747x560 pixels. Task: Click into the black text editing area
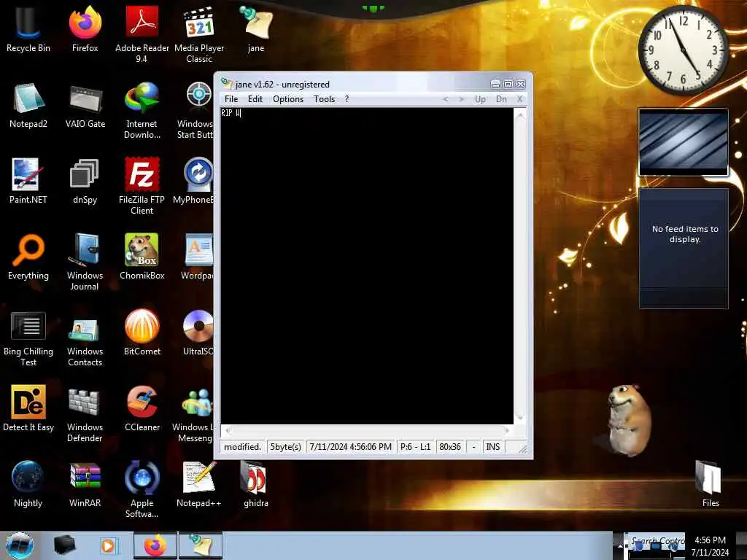point(367,265)
